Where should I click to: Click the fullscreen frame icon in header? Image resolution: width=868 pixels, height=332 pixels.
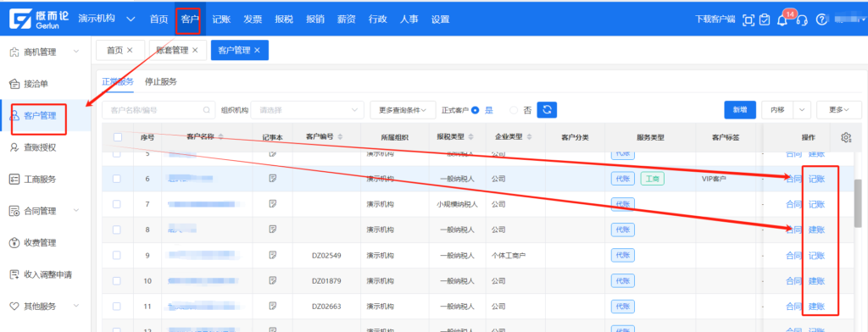coord(748,19)
